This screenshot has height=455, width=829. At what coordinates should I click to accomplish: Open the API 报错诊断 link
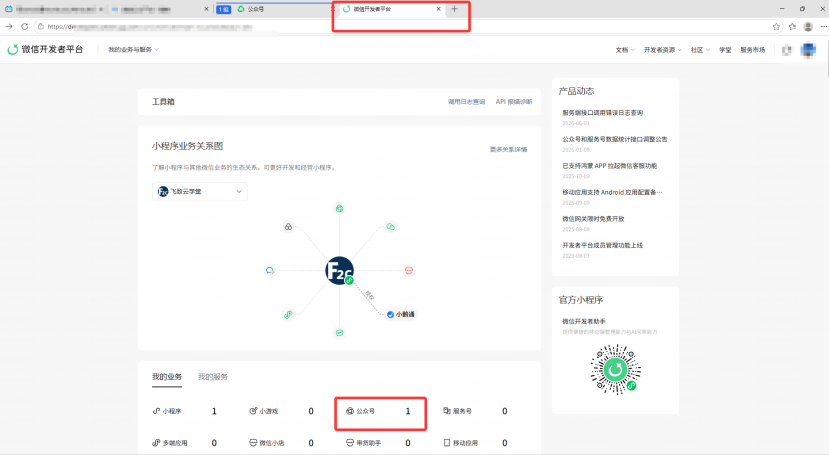tap(514, 102)
